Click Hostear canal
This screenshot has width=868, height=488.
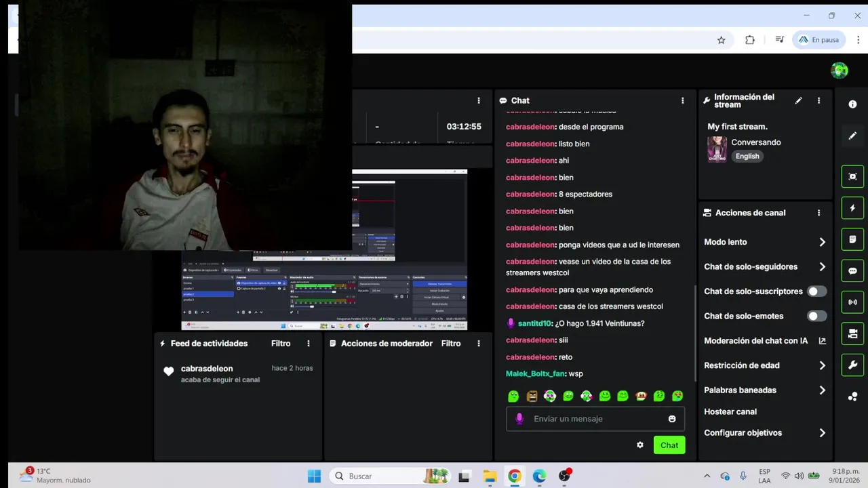(x=730, y=411)
